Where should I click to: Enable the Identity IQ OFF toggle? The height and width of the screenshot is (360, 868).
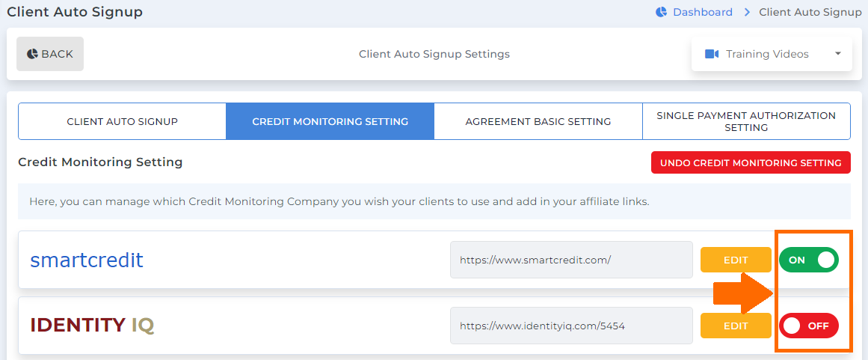point(809,326)
